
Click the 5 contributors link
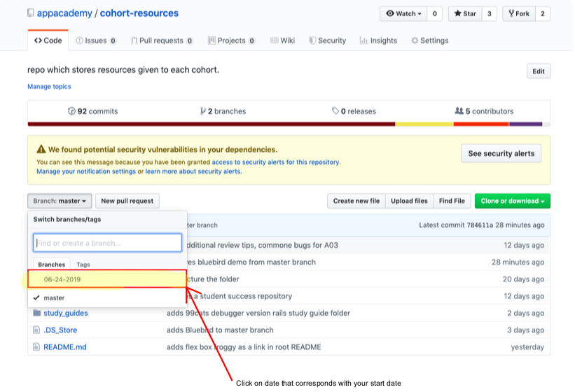(x=484, y=111)
